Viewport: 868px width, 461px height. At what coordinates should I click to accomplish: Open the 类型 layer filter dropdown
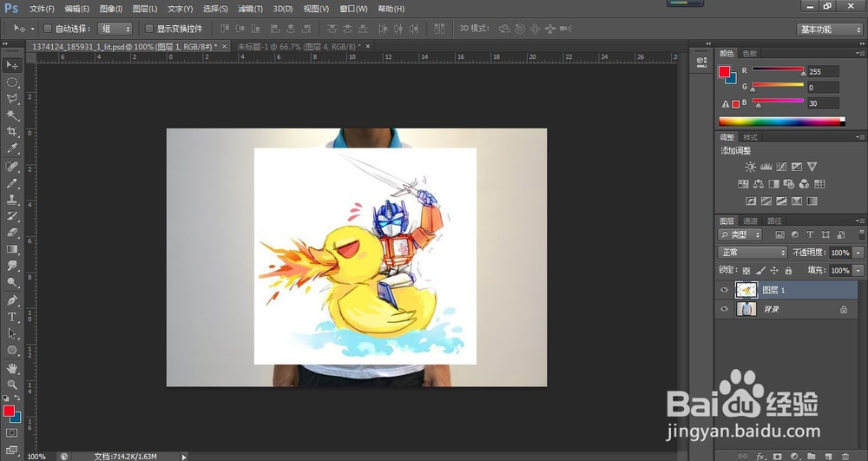740,234
